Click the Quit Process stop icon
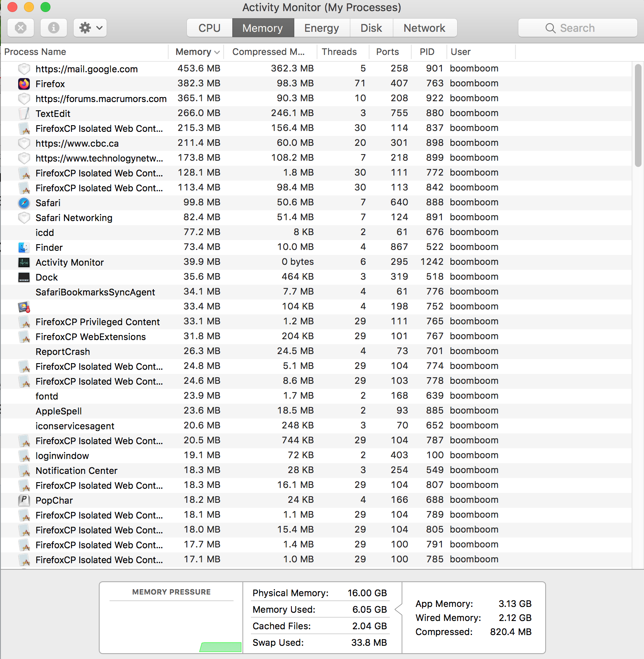 click(21, 28)
